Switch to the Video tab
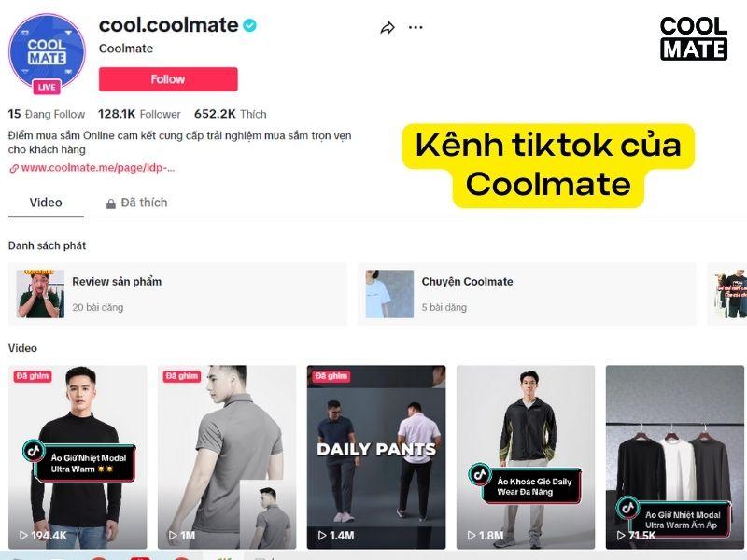 pos(46,203)
